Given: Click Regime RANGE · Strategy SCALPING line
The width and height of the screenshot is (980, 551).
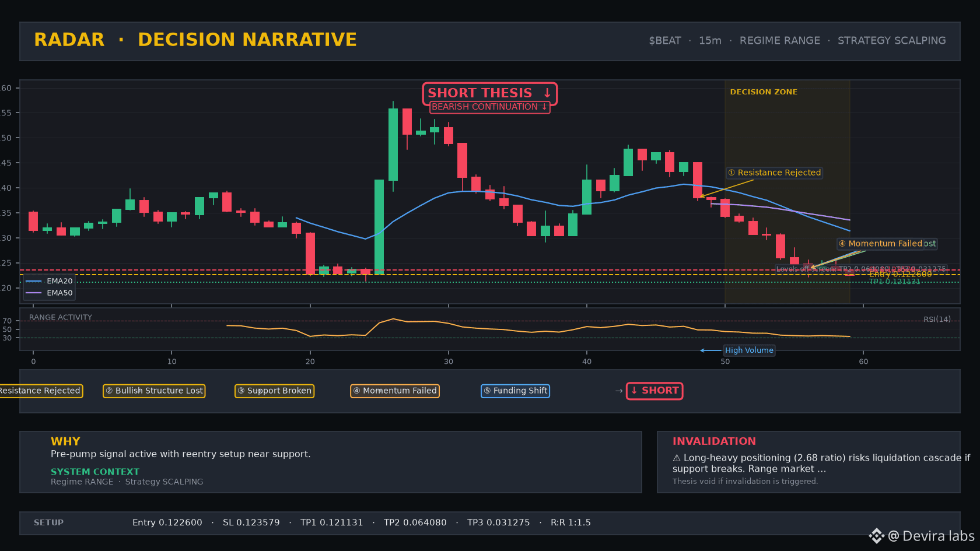Looking at the screenshot, I should tap(127, 482).
